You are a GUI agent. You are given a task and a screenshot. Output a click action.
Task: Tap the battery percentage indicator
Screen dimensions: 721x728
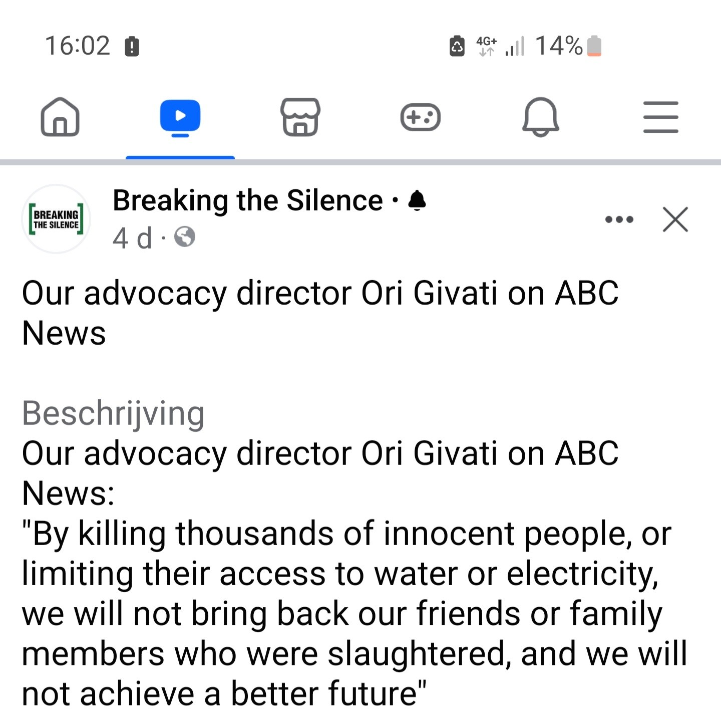coord(559,46)
